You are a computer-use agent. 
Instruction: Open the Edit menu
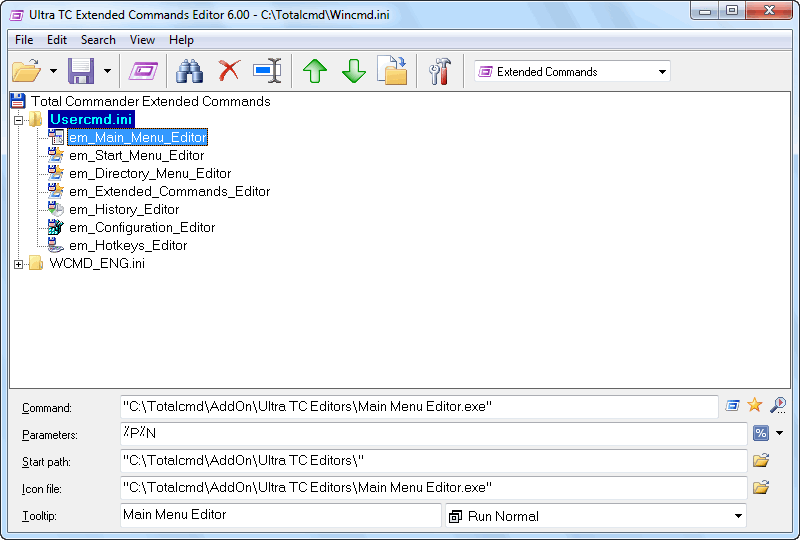tap(57, 40)
